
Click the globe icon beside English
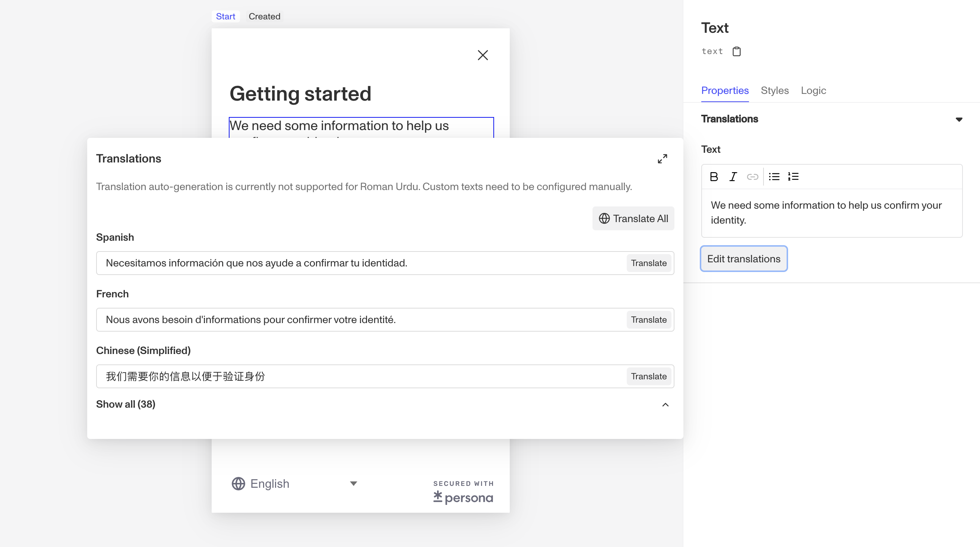(238, 484)
